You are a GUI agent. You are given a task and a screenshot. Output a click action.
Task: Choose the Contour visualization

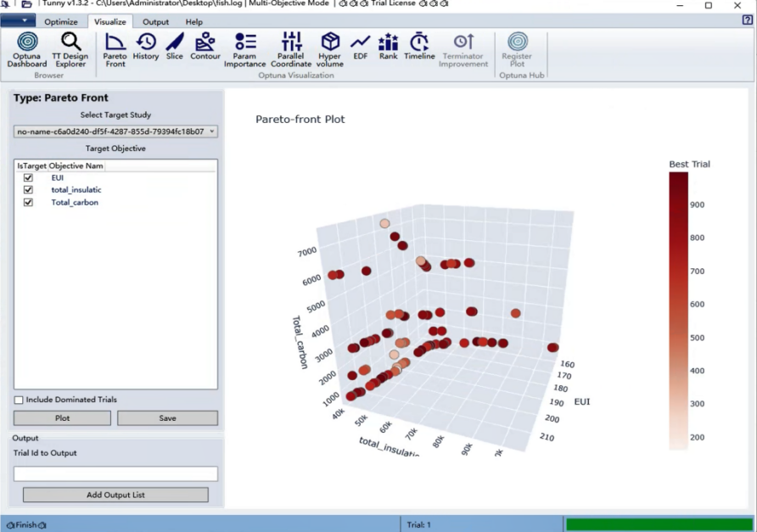[x=205, y=46]
